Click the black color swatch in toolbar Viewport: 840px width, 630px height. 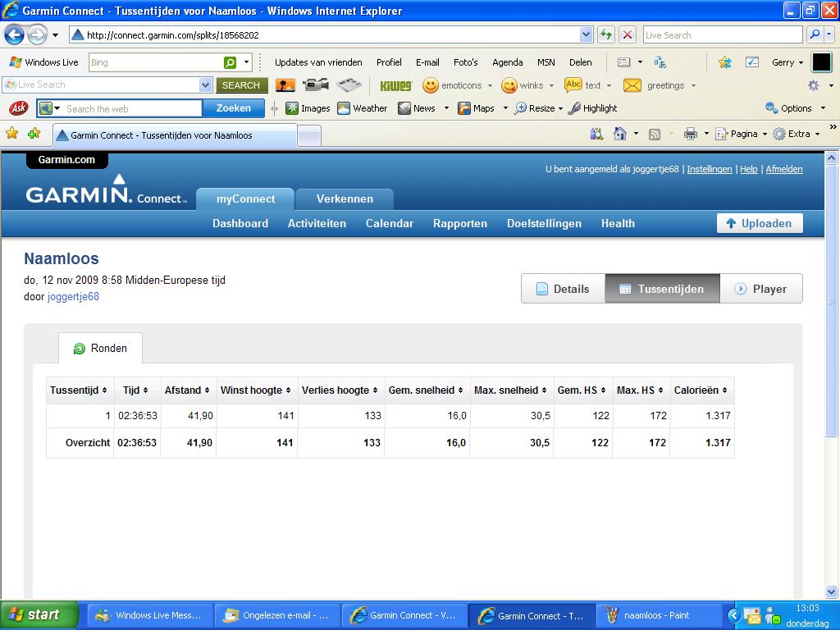[821, 62]
